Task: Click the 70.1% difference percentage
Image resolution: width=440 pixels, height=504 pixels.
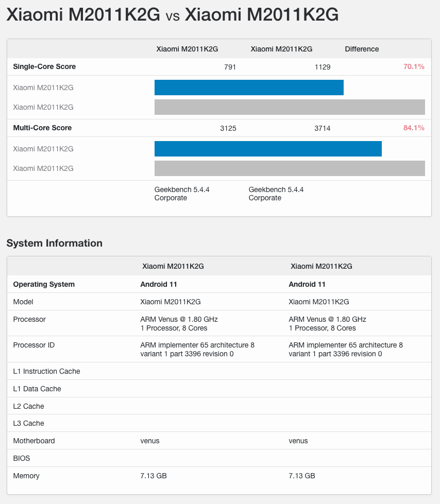Action: [414, 66]
